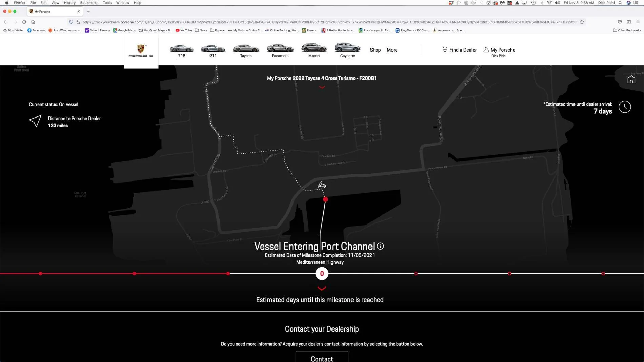Expand the red chevron below timeline
Screen dimensions: 644x362
point(322,289)
